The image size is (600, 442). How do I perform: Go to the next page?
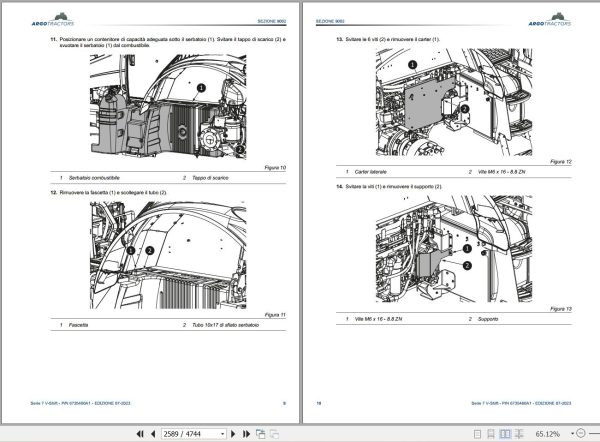pos(233,434)
